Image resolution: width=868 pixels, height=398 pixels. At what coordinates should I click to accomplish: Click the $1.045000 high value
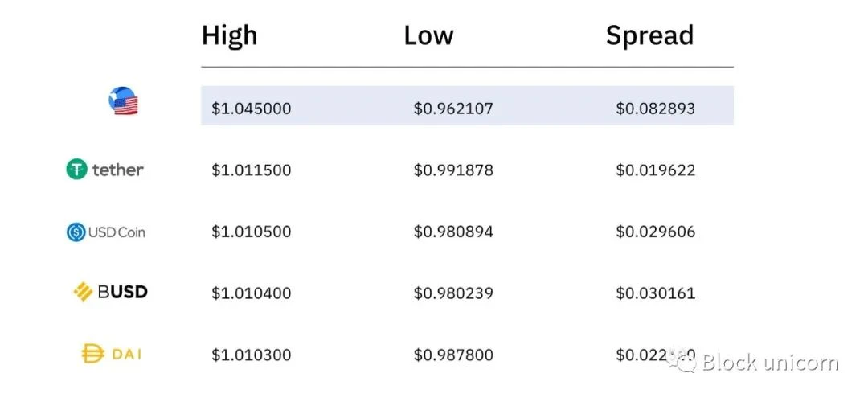coord(252,108)
